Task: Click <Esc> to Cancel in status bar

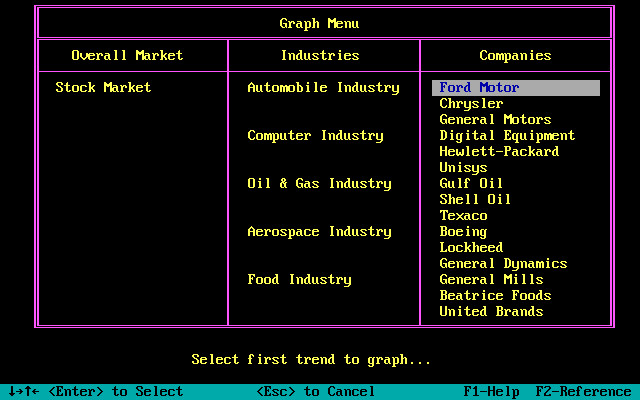Action: coord(315,391)
